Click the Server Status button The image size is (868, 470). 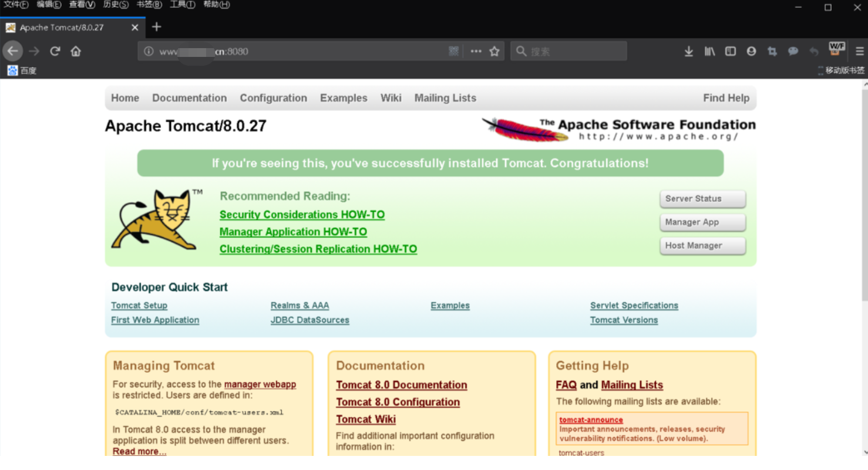point(702,199)
